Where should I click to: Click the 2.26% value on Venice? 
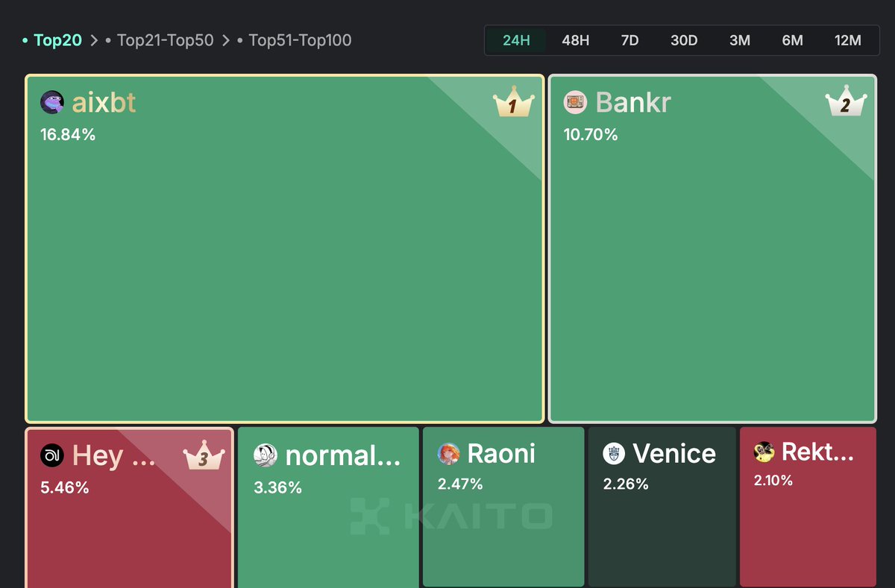coord(626,484)
